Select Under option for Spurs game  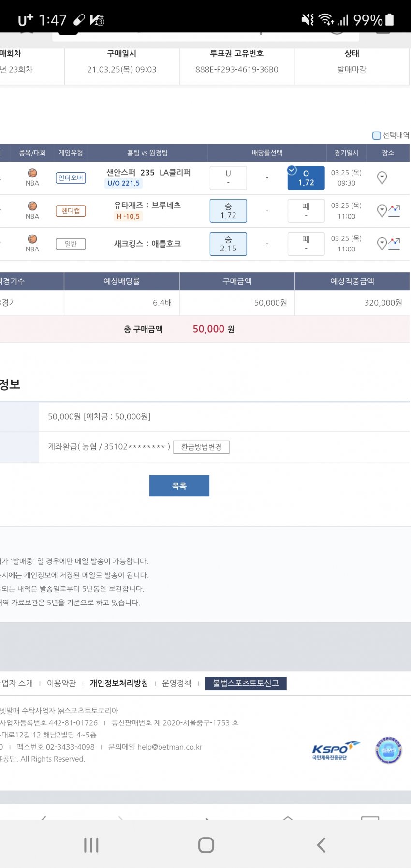tap(228, 178)
